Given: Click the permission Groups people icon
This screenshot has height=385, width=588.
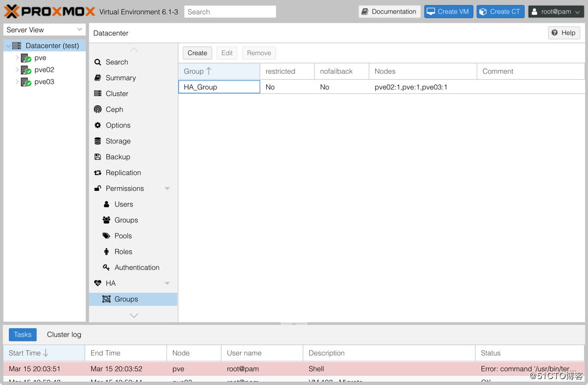Looking at the screenshot, I should coord(106,220).
